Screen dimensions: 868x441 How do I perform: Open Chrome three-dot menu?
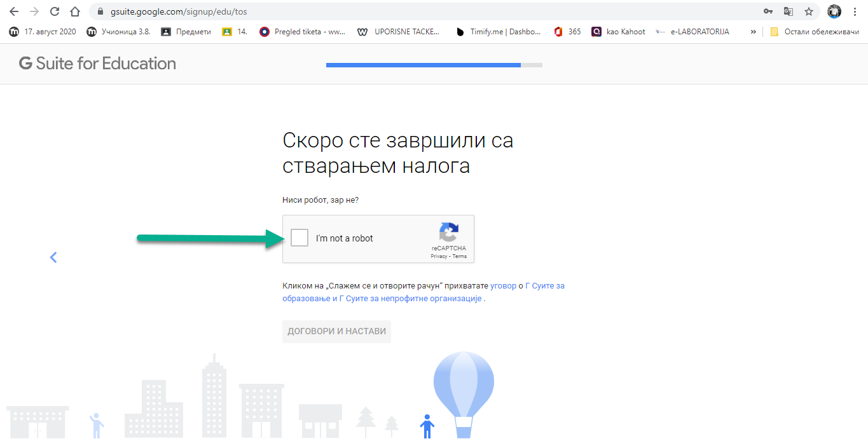click(x=855, y=11)
